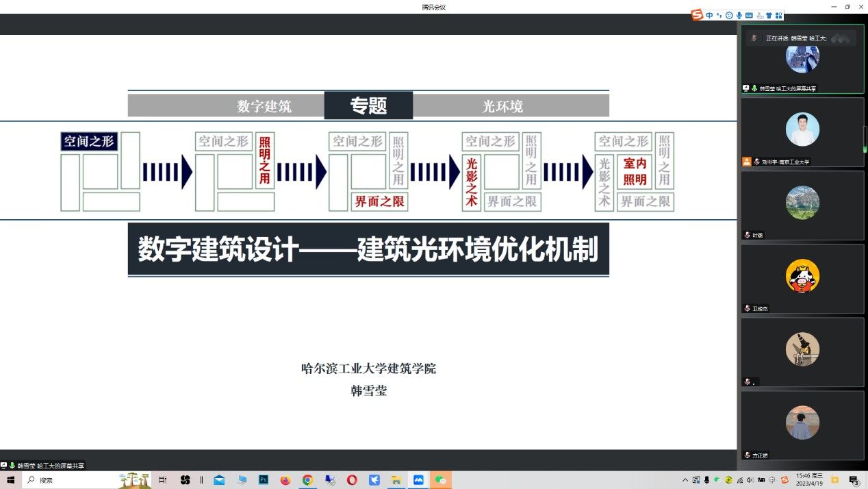The width and height of the screenshot is (868, 489).
Task: Open Google Chrome from the taskbar
Action: tap(307, 480)
